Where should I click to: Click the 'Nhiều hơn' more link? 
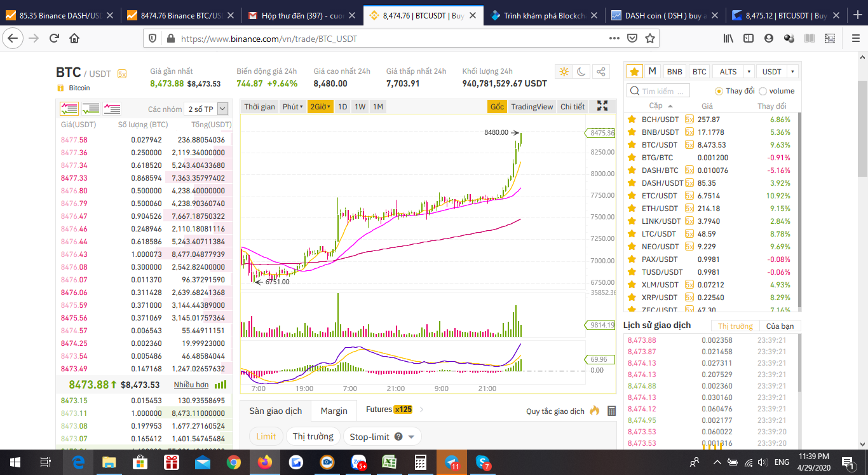click(191, 385)
